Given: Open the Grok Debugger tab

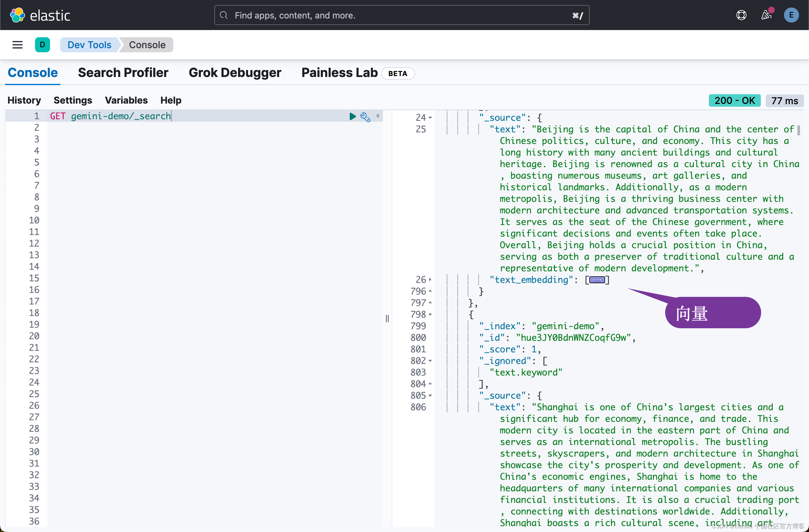Looking at the screenshot, I should click(x=235, y=72).
